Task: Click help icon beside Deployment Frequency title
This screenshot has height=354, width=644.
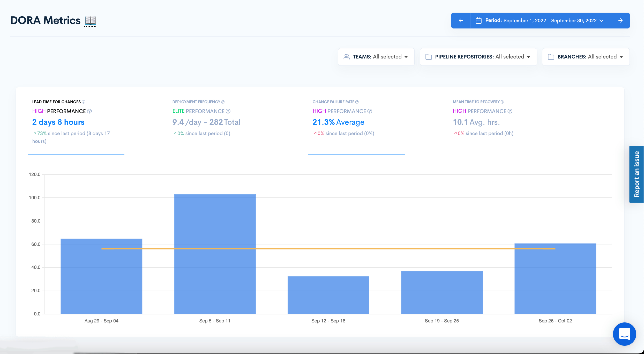Action: (223, 102)
